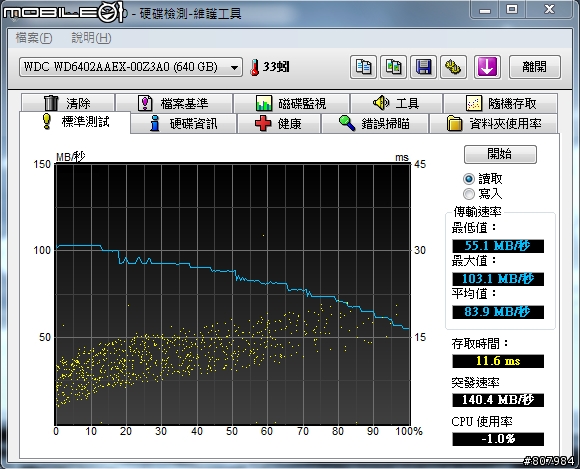580x469 pixels.
Task: Click the blue info icon on 硬碟資訊 tab
Action: pyautogui.click(x=155, y=123)
